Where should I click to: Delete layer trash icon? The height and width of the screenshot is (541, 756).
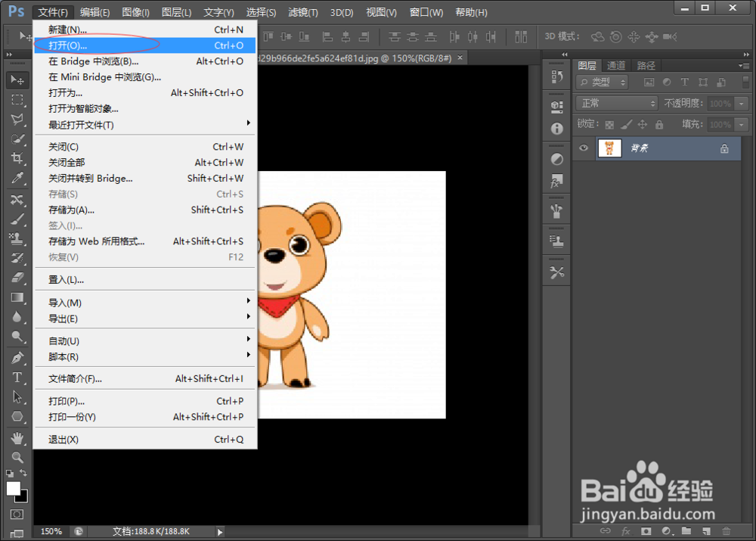[726, 531]
